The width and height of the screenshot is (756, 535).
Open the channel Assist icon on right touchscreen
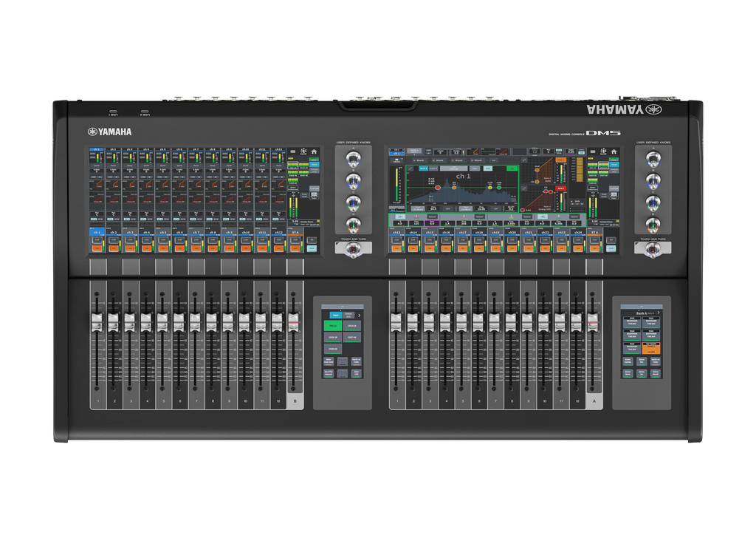[x=603, y=151]
